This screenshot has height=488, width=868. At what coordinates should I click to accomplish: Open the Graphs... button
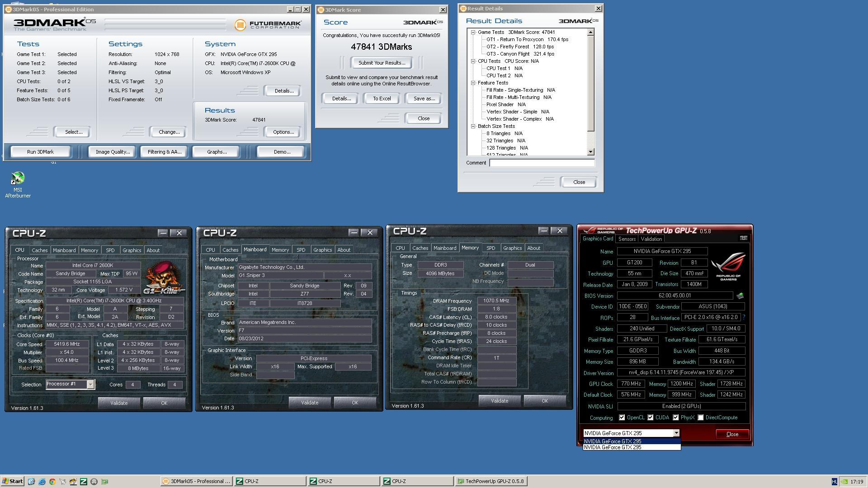217,152
